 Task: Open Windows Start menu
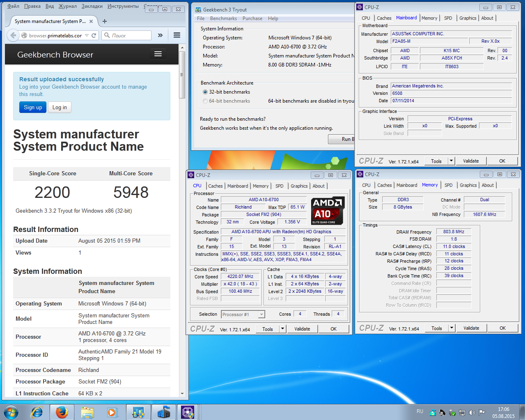click(x=11, y=412)
